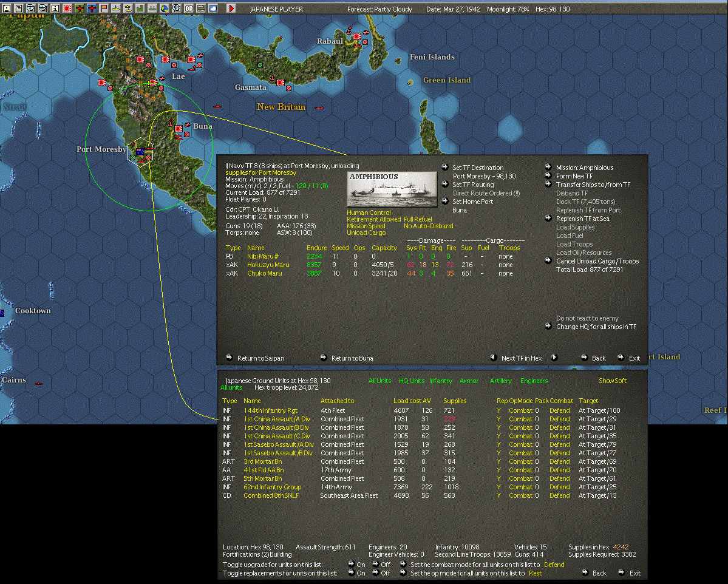Filter ground units by Artillery

click(500, 381)
